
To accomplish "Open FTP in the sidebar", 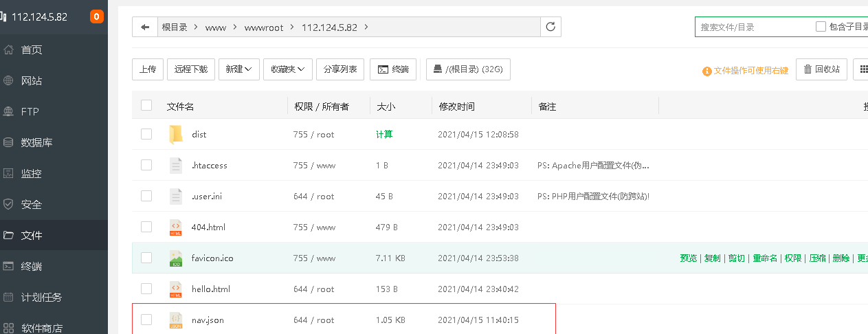I will tap(30, 111).
